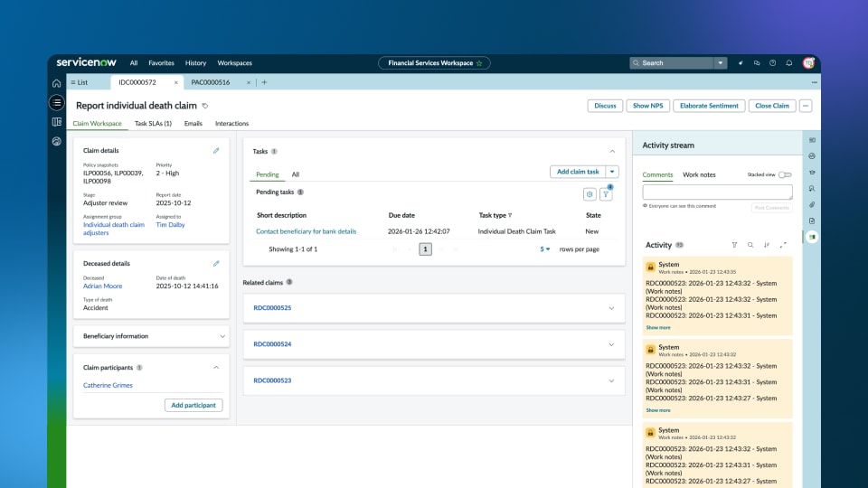Open Adrian Moore deceased link

(102, 286)
